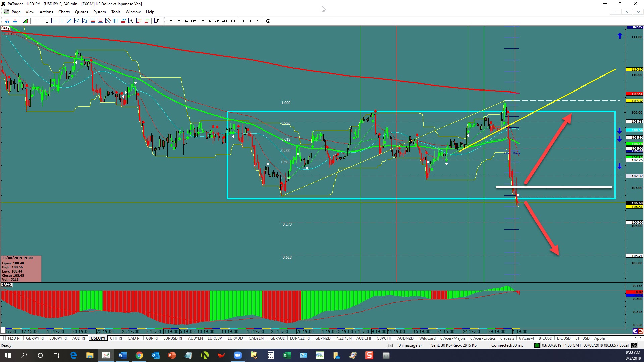Click the cyan 108.54 price marker
This screenshot has height=362, width=644.
tap(634, 130)
